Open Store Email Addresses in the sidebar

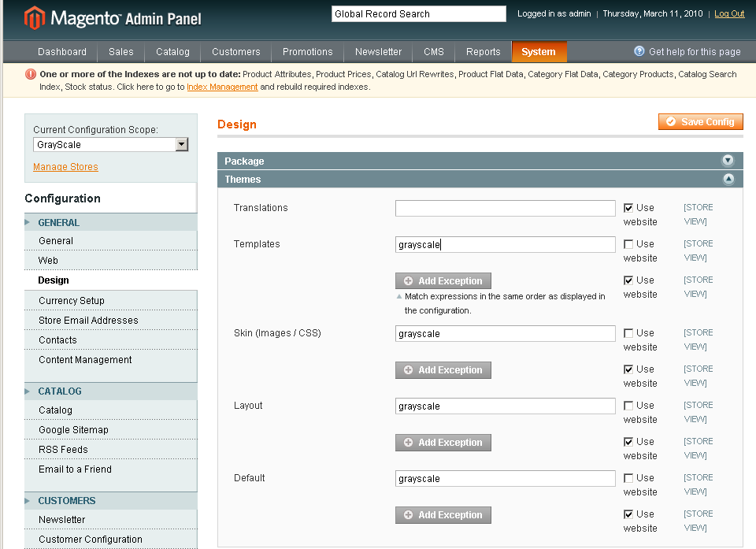coord(111,321)
